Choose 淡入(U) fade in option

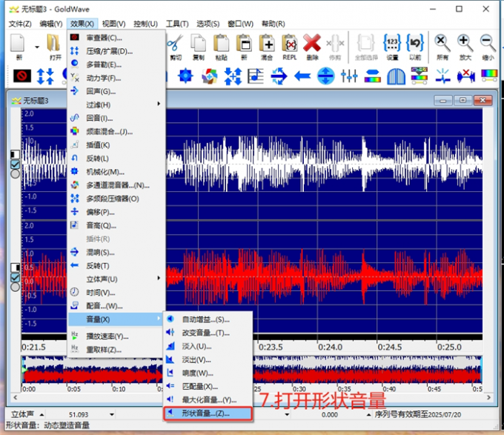coord(208,346)
